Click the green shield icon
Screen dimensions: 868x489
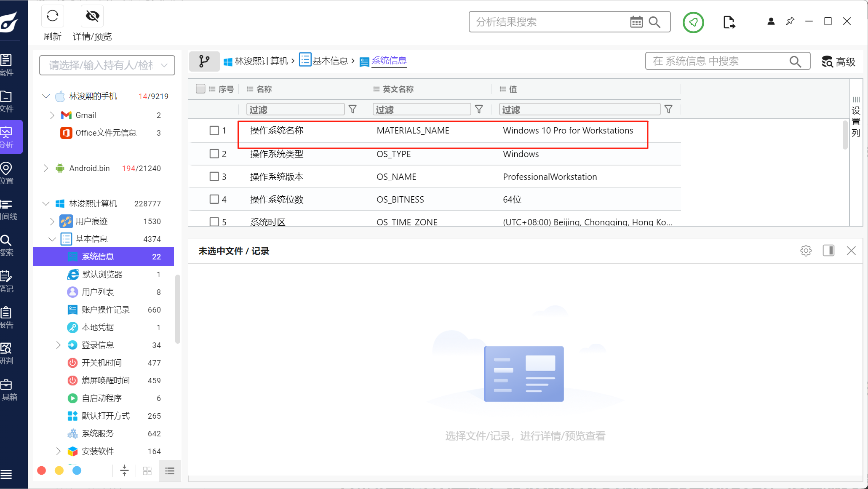[693, 22]
